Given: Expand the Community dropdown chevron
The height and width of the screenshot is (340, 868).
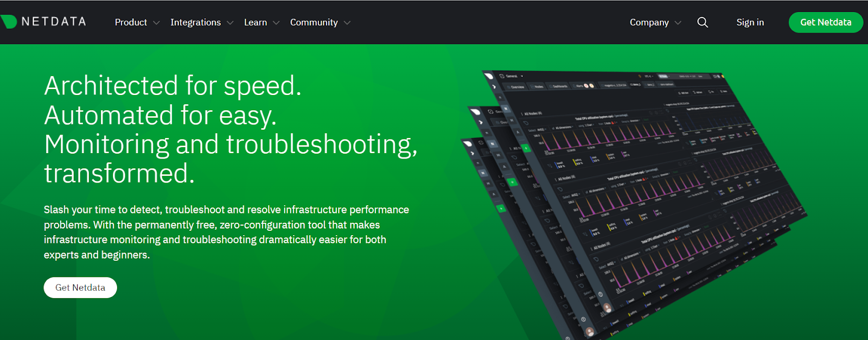Looking at the screenshot, I should pos(347,23).
